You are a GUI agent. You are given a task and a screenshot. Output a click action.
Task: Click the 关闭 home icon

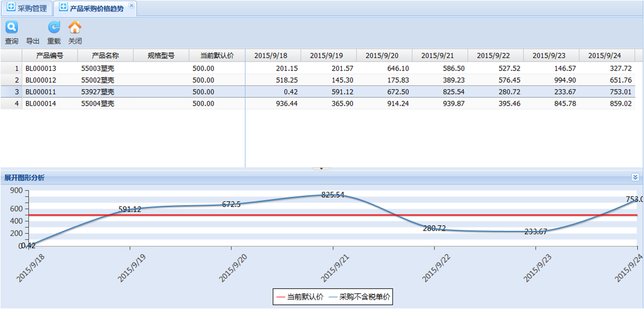click(x=75, y=27)
